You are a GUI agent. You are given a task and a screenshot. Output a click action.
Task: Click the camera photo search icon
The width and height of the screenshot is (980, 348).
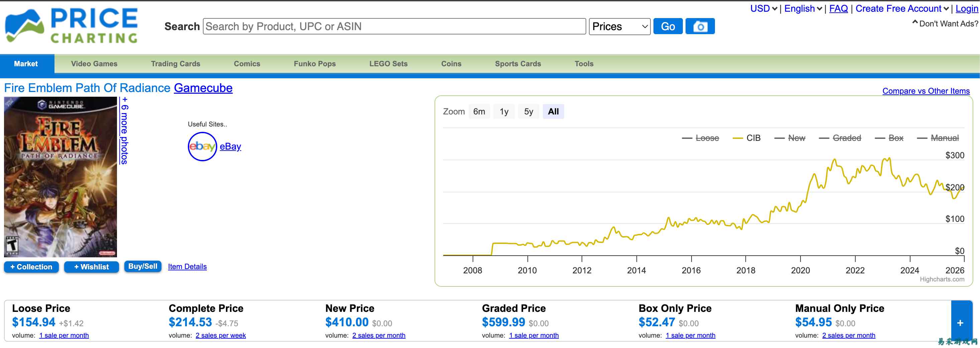coord(700,26)
